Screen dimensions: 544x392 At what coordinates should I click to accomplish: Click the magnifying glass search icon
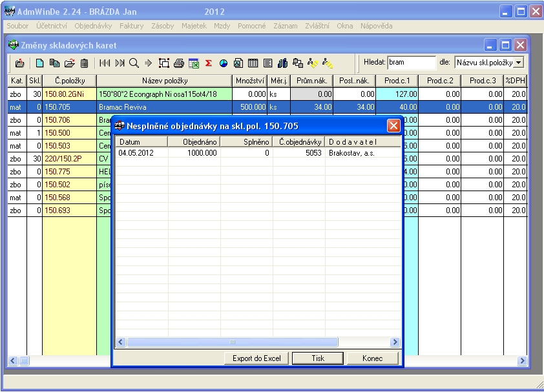tap(134, 63)
